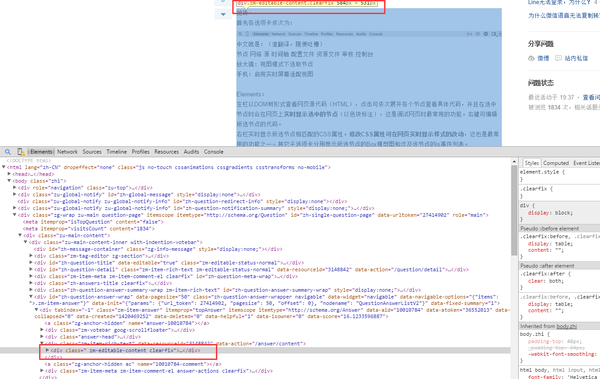Open the Console panel tab
The width and height of the screenshot is (600, 379).
214,152
